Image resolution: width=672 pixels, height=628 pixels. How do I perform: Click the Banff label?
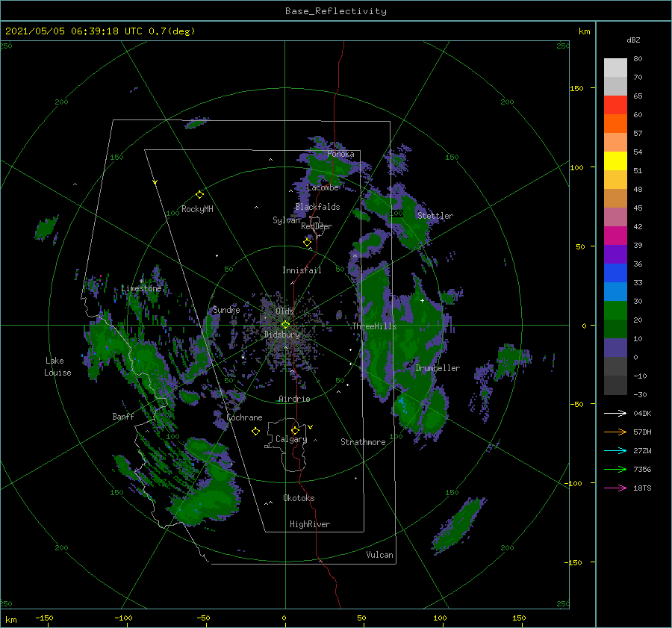[123, 417]
